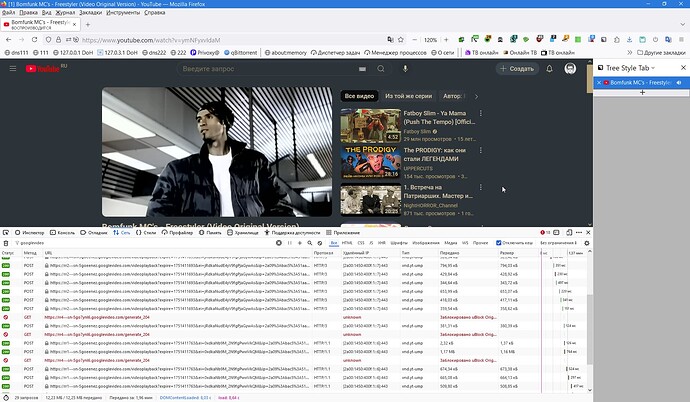Open the Закладки menu
The height and width of the screenshot is (402, 690).
[90, 12]
